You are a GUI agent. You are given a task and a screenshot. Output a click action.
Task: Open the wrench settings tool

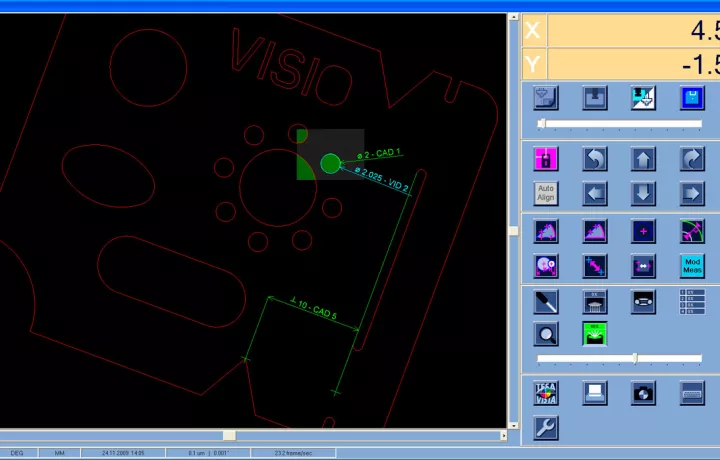point(546,428)
